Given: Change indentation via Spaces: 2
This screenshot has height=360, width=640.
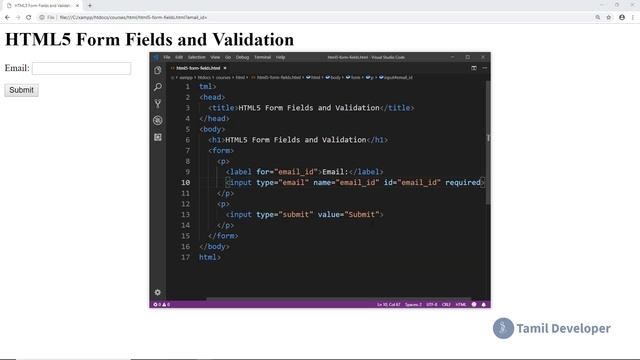Looking at the screenshot, I should [413, 304].
